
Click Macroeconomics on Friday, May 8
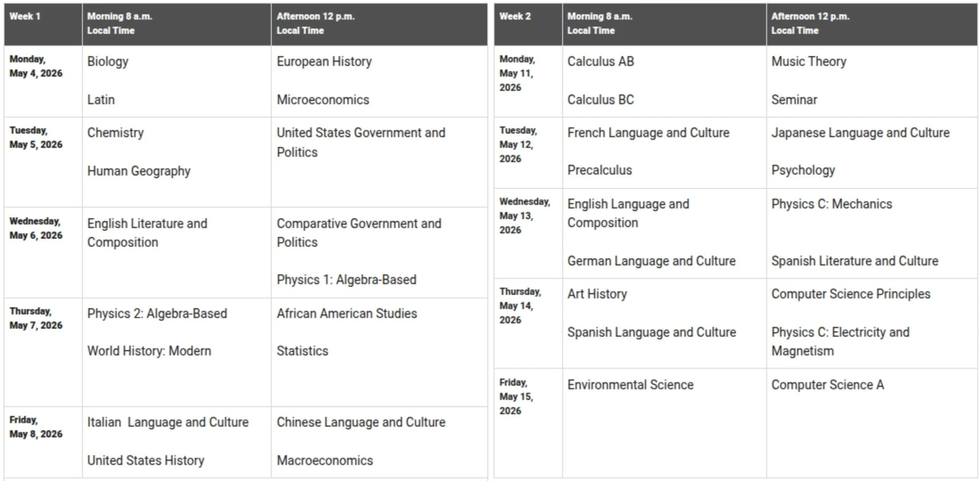pos(325,461)
